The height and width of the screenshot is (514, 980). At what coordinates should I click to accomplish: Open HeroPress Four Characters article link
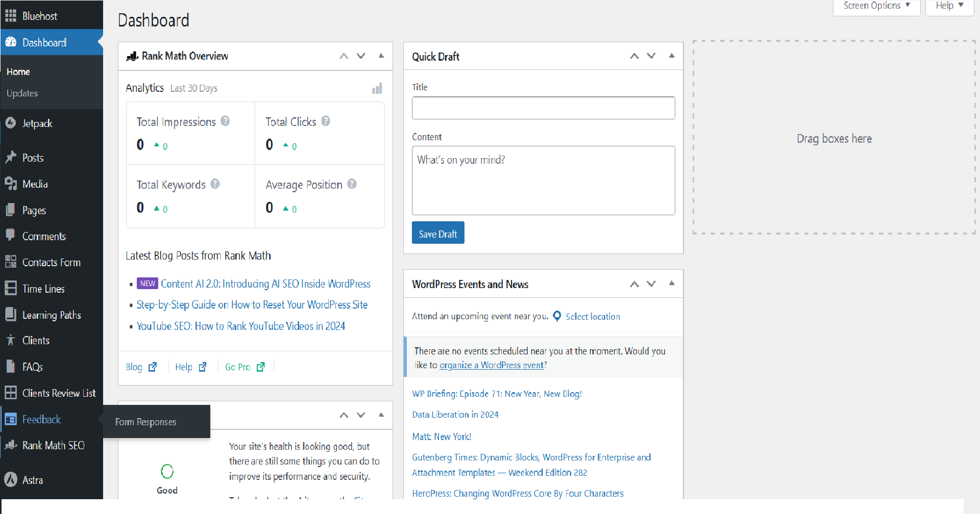click(518, 493)
